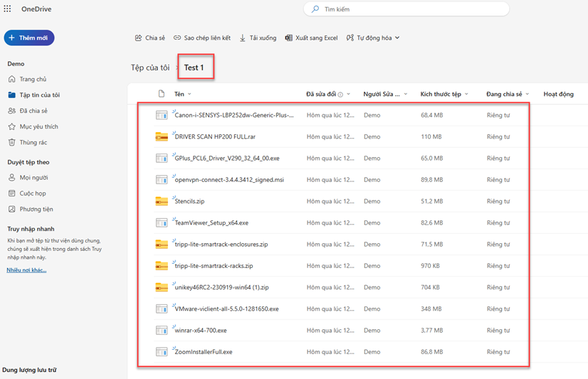Click the Xuất sang Excel icon
This screenshot has width=588, height=379.
[x=289, y=38]
